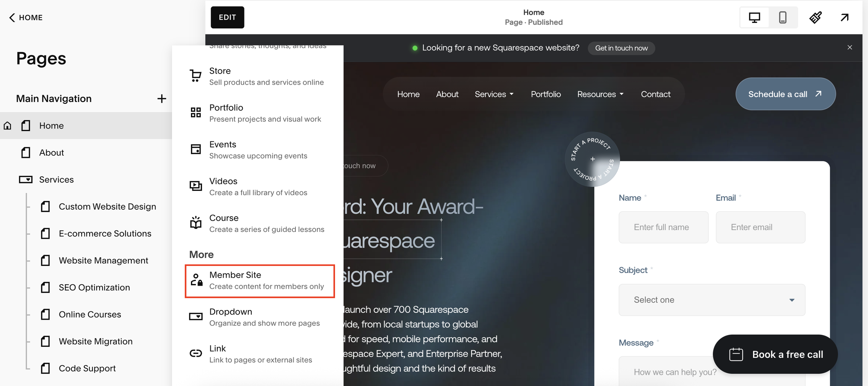
Task: Click the plus icon beside Main Navigation
Action: pos(161,99)
